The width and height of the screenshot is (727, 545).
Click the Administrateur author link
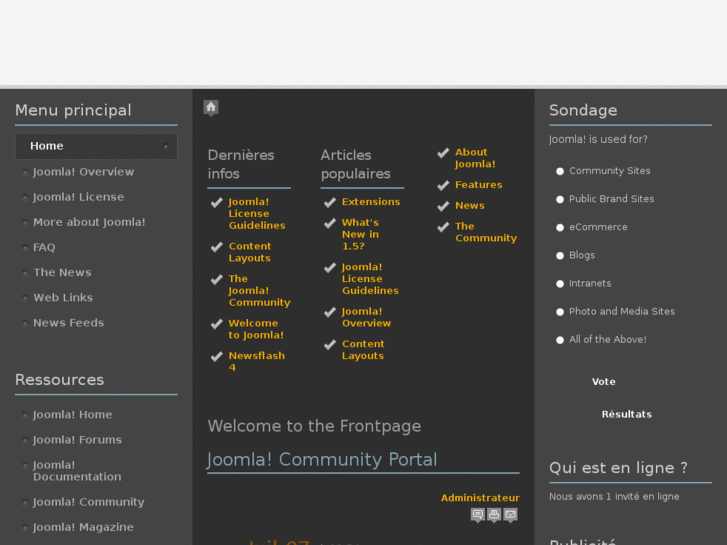tap(480, 498)
